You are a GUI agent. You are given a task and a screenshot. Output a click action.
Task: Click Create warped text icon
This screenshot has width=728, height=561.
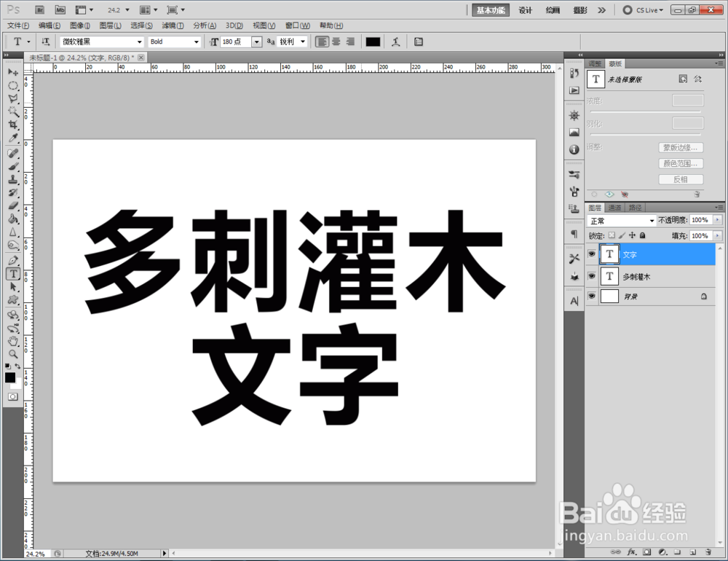click(x=395, y=42)
